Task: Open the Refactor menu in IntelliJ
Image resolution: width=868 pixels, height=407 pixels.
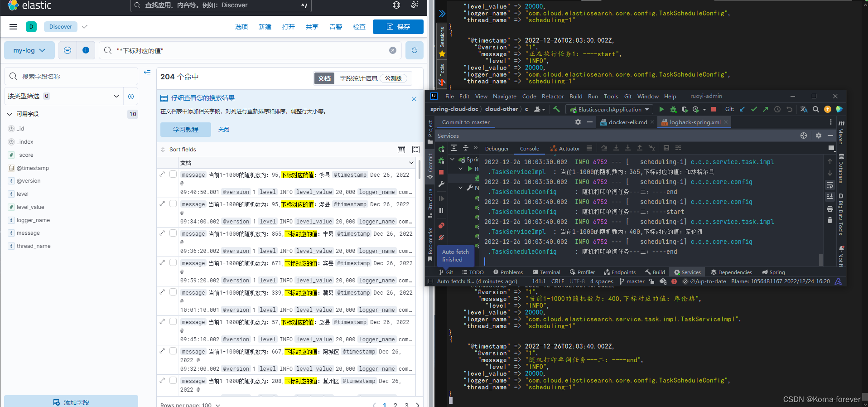Action: pyautogui.click(x=552, y=96)
